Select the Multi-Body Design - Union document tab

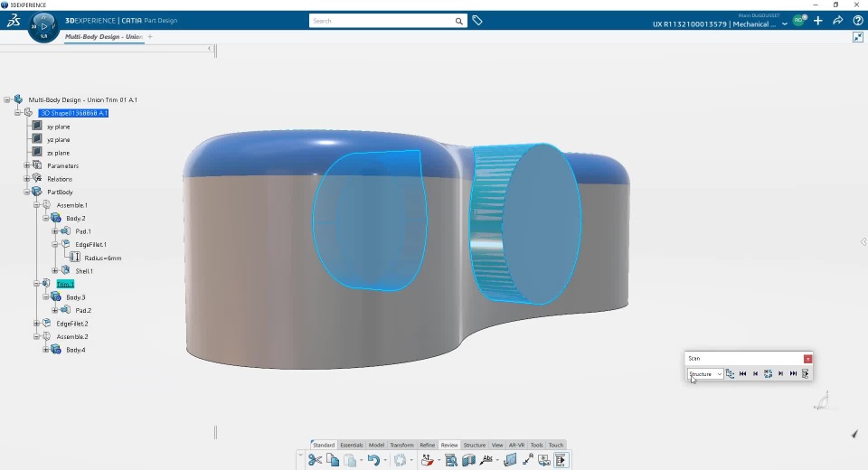click(103, 36)
